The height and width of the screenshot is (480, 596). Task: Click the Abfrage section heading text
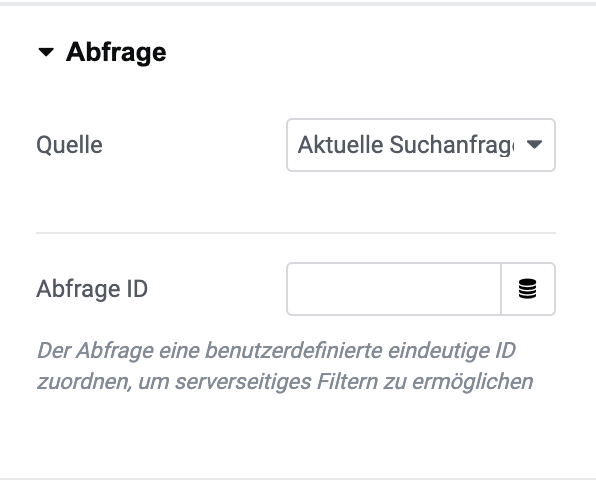click(x=116, y=52)
